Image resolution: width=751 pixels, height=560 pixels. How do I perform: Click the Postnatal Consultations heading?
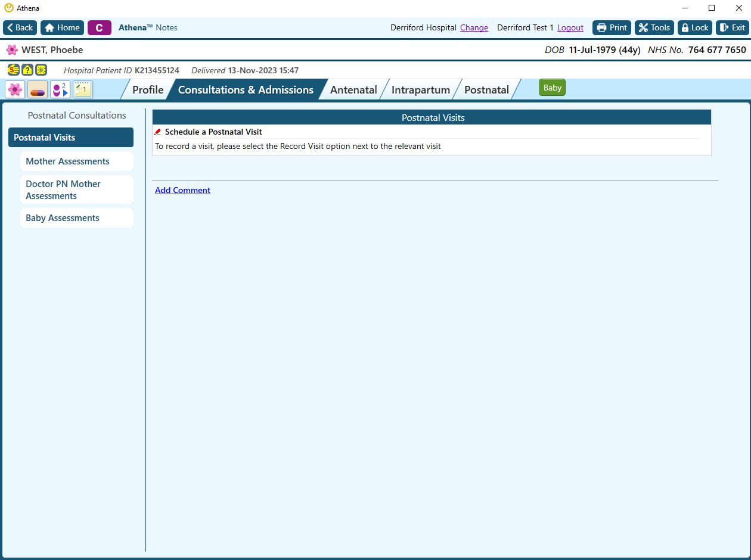click(77, 116)
